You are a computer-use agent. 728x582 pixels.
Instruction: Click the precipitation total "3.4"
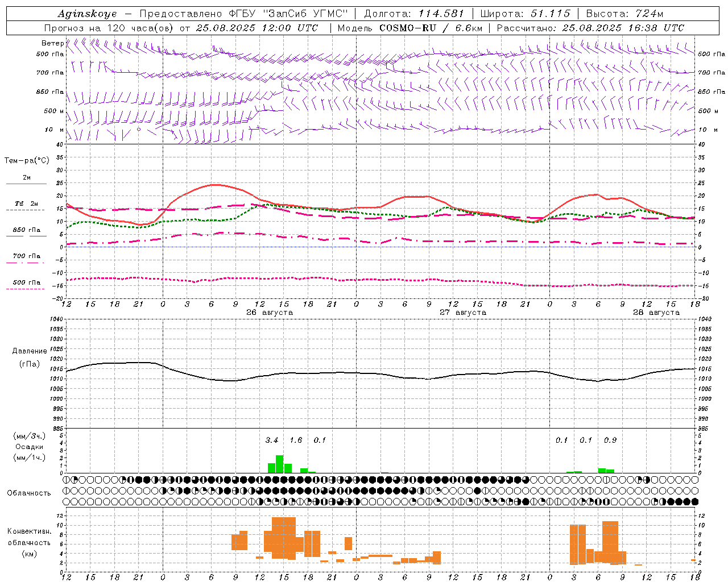[272, 440]
